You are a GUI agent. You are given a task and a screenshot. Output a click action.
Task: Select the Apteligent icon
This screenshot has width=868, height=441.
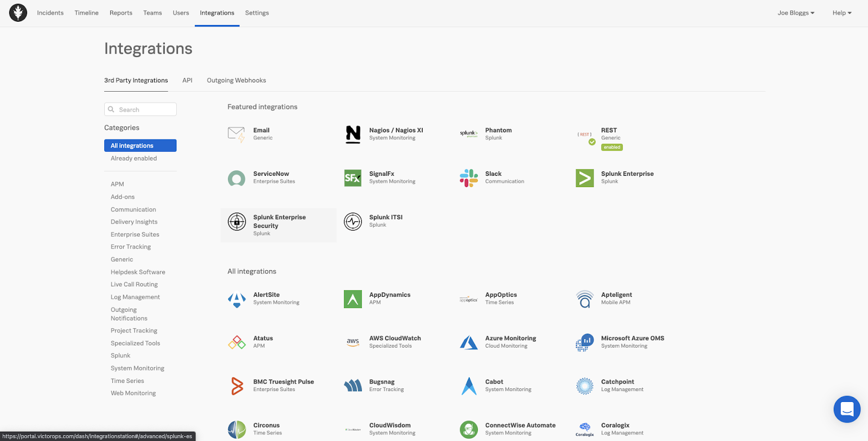[x=585, y=299]
